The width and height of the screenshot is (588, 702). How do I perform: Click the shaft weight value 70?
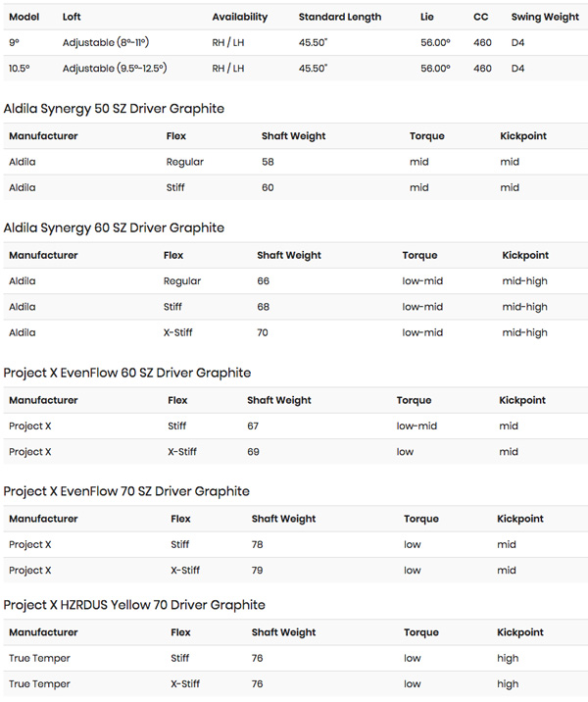[263, 333]
